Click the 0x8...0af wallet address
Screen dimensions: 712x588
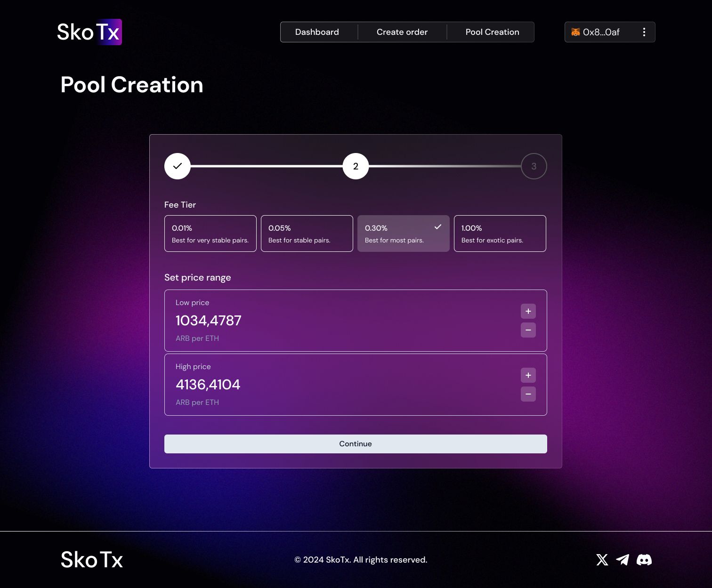pos(601,32)
